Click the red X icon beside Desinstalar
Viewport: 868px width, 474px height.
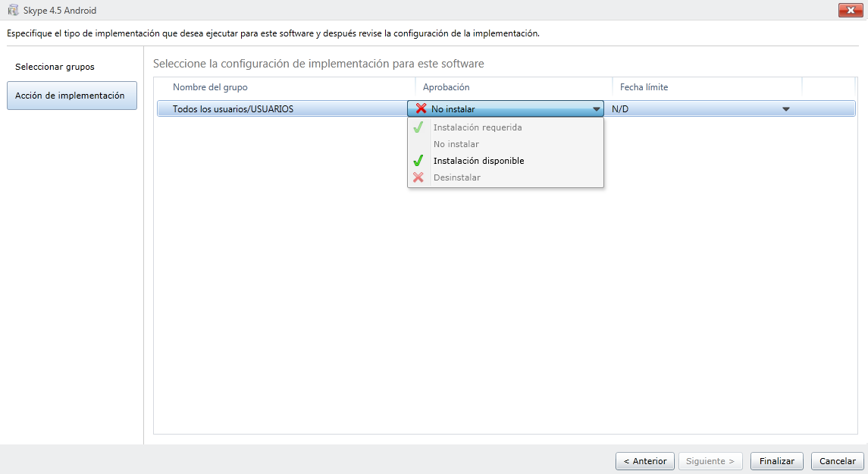(418, 177)
